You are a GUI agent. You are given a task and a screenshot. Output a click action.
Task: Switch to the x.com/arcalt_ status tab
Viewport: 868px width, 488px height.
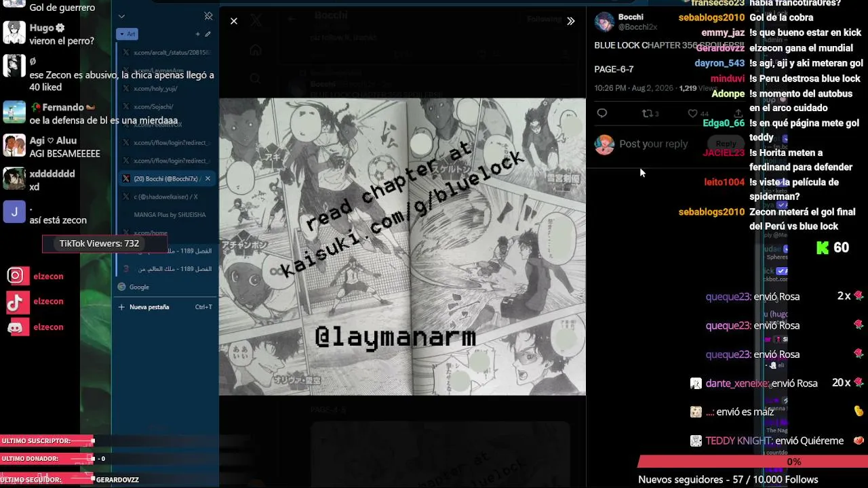point(166,52)
